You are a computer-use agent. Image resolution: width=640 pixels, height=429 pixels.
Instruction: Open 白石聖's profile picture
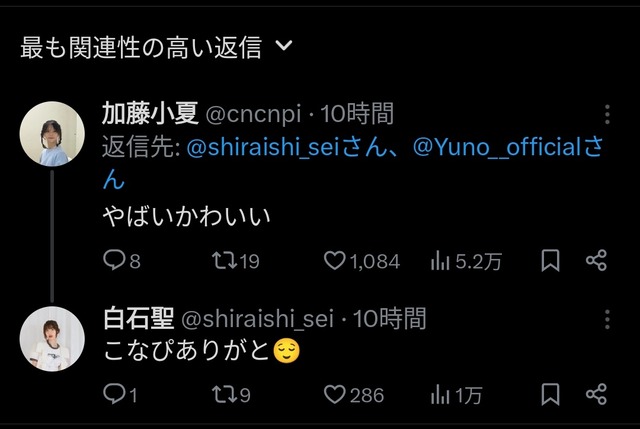tap(52, 338)
